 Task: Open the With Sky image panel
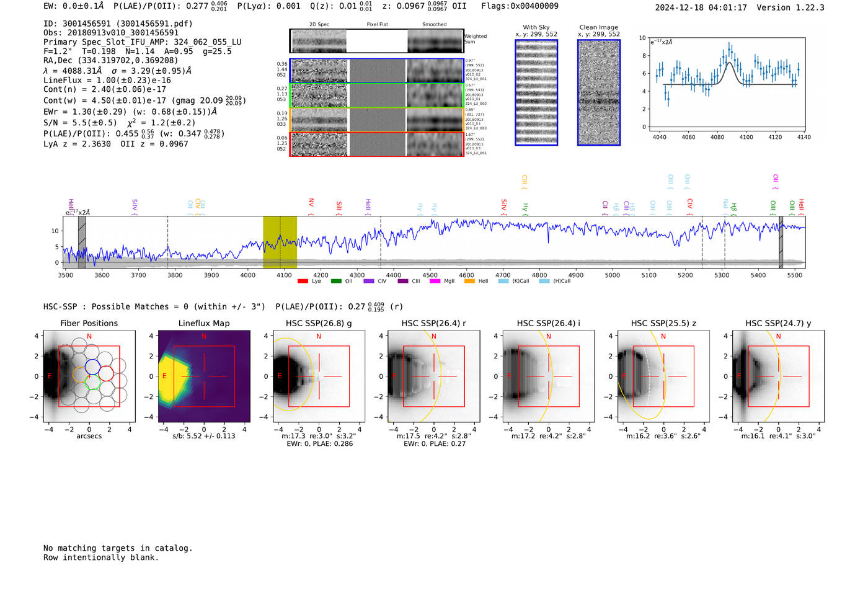[536, 92]
